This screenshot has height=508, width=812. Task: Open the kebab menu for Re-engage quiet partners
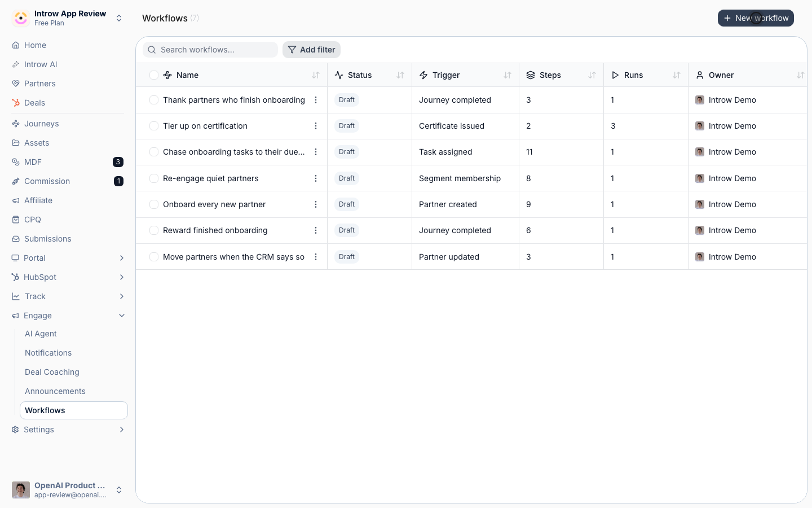(x=316, y=178)
